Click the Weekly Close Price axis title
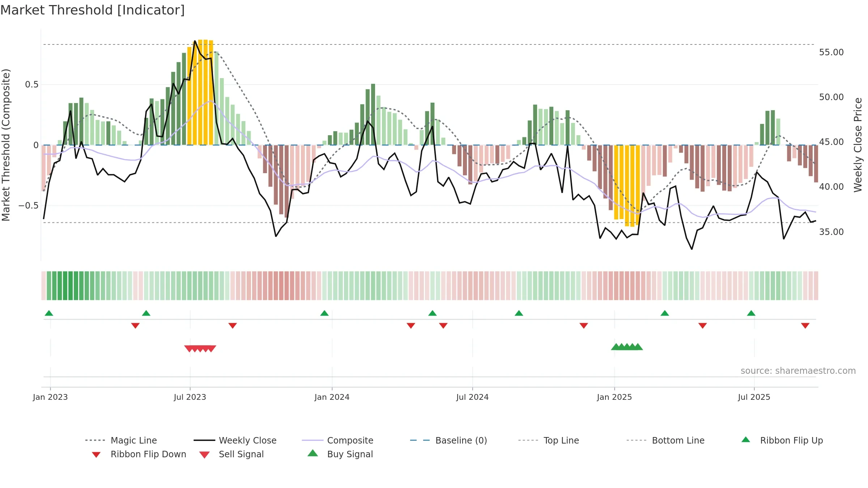This screenshot has width=868, height=488. (858, 145)
